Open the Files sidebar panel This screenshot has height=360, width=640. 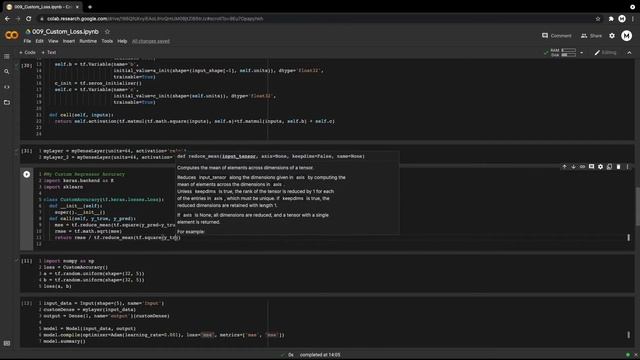(x=7, y=102)
